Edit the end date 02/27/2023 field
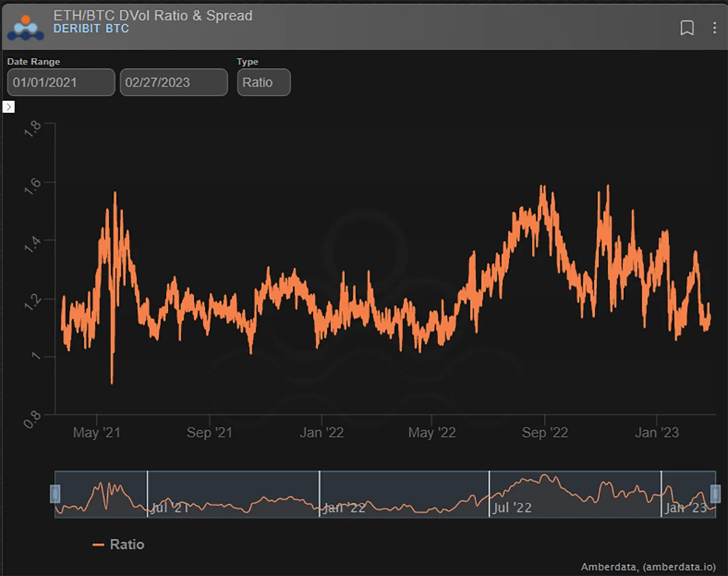This screenshot has height=576, width=728. pyautogui.click(x=174, y=82)
